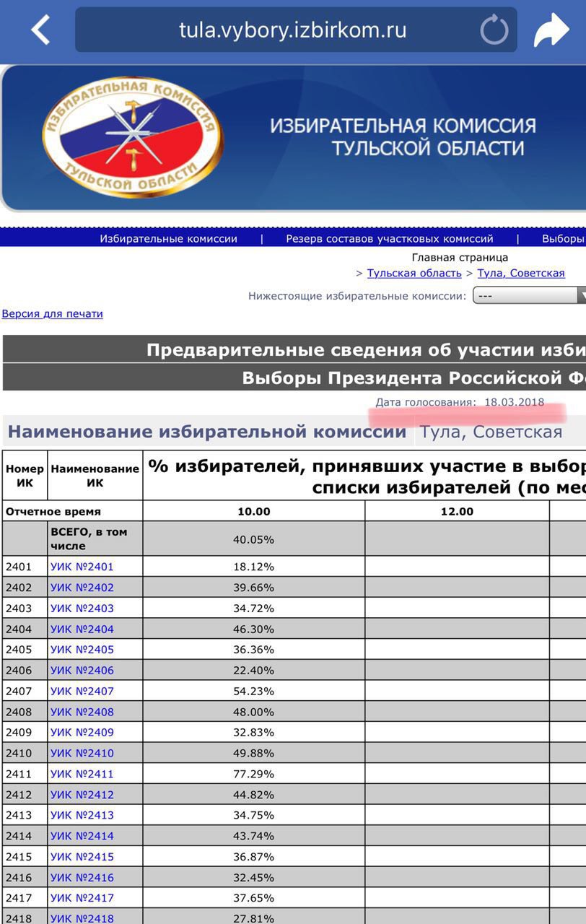This screenshot has width=586, height=924.
Task: Select the 10.00 report time header
Action: pos(254,511)
